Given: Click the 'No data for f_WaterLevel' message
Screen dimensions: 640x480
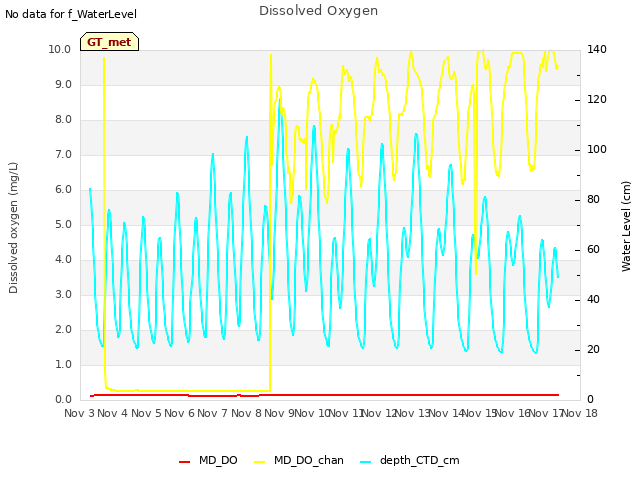Looking at the screenshot, I should coord(71,14).
